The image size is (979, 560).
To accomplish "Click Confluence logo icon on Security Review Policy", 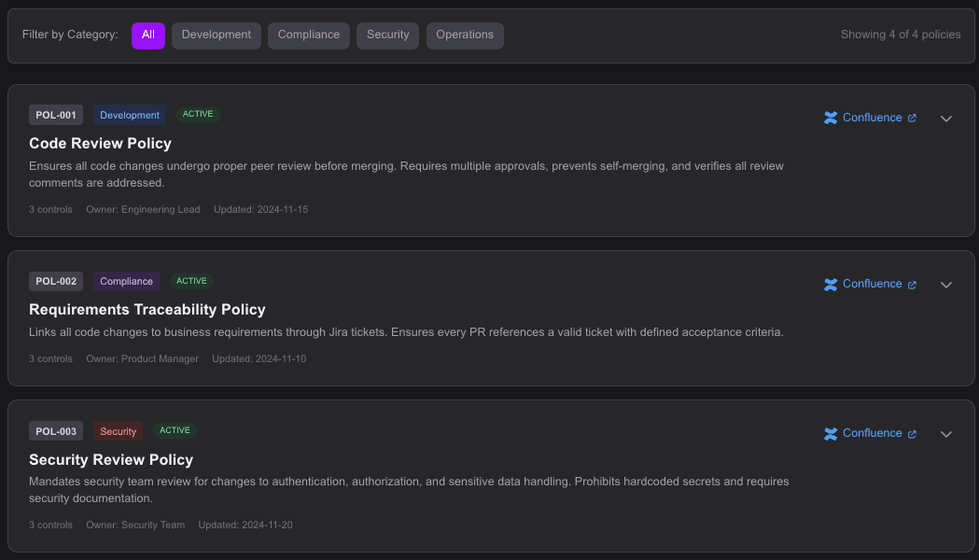I will click(831, 434).
